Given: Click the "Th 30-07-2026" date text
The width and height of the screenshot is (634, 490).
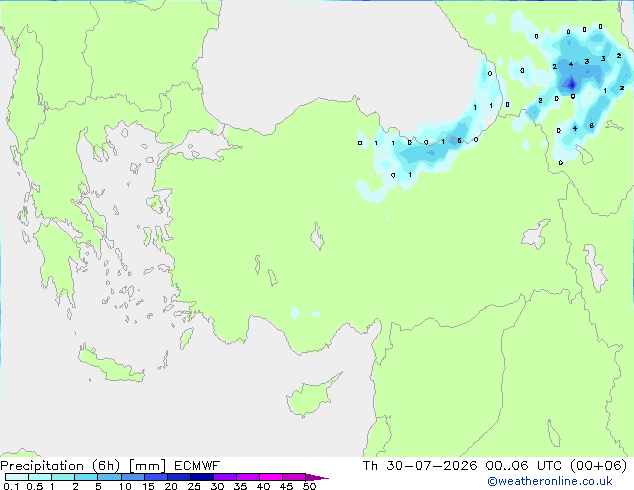Looking at the screenshot, I should [x=420, y=466].
